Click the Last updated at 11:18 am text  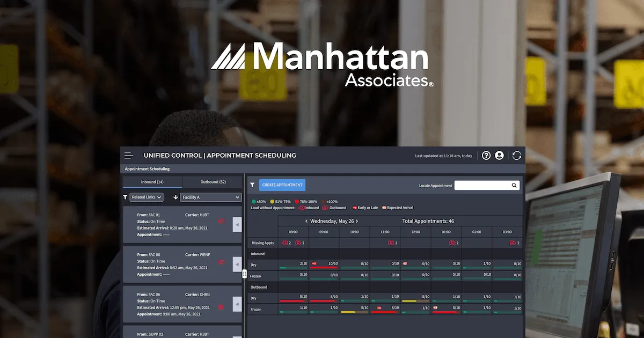tap(444, 156)
